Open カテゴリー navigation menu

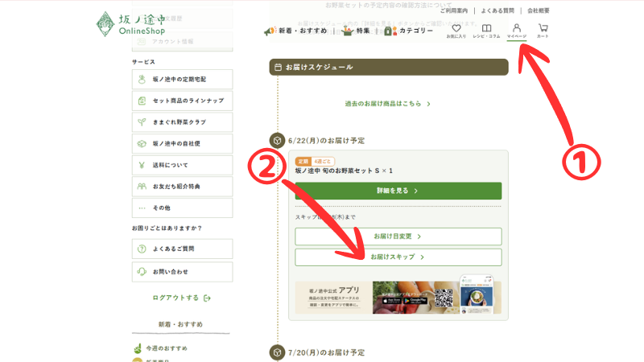click(416, 31)
